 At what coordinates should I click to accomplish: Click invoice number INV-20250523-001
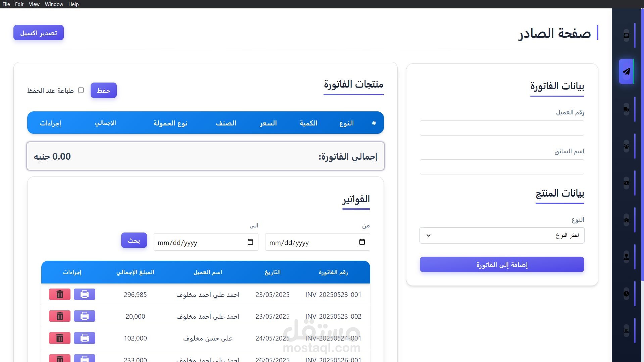tap(333, 295)
